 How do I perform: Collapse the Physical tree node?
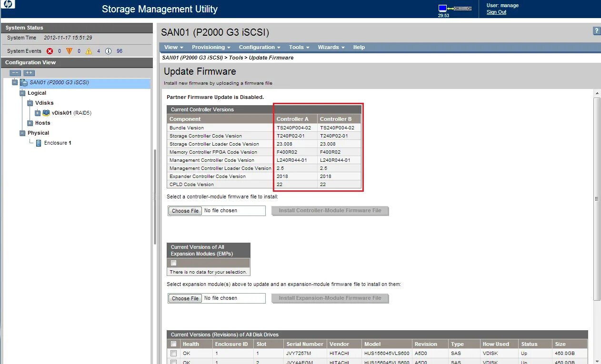point(22,133)
